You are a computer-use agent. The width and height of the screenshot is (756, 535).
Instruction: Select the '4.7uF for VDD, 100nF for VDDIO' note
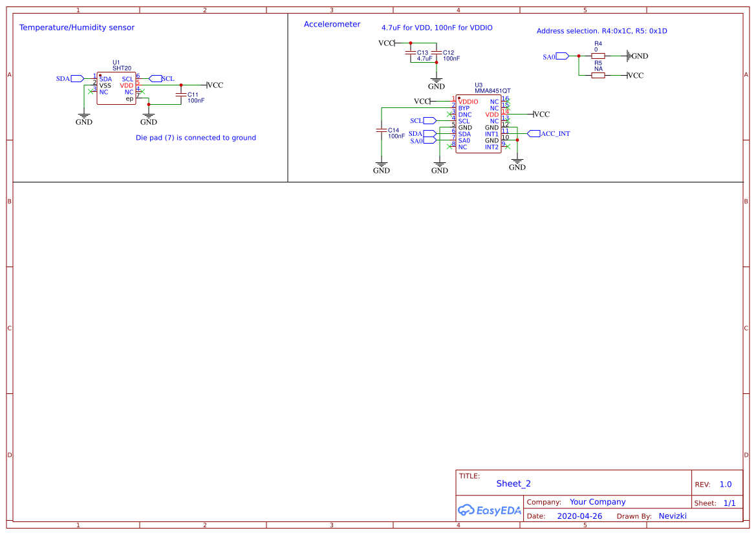(437, 28)
